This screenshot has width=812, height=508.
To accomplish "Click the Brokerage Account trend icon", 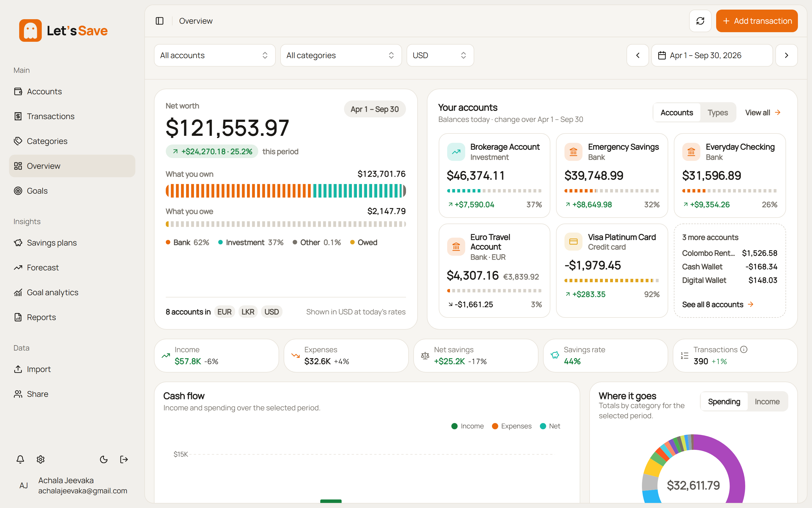I will 456,152.
